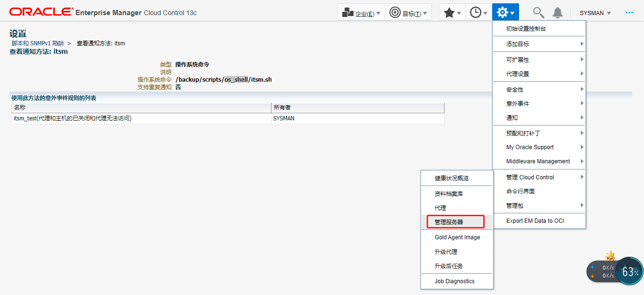Click the search magnifier icon
The image size is (644, 295).
[538, 13]
